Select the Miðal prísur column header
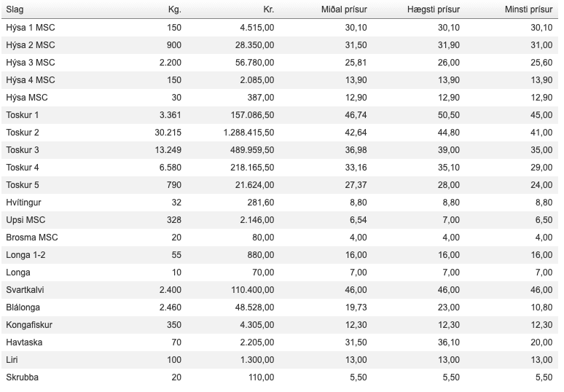Screen dimensions: 564x392 pyautogui.click(x=344, y=9)
